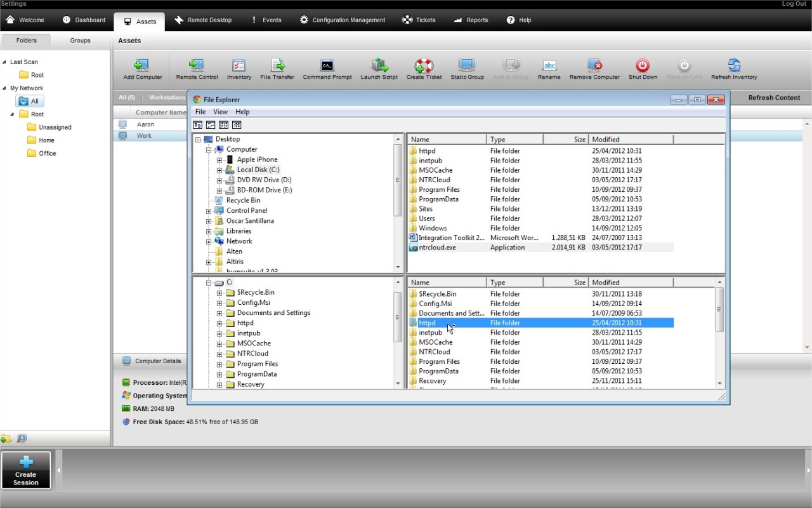Click the Computer Details panel icon

[126, 361]
